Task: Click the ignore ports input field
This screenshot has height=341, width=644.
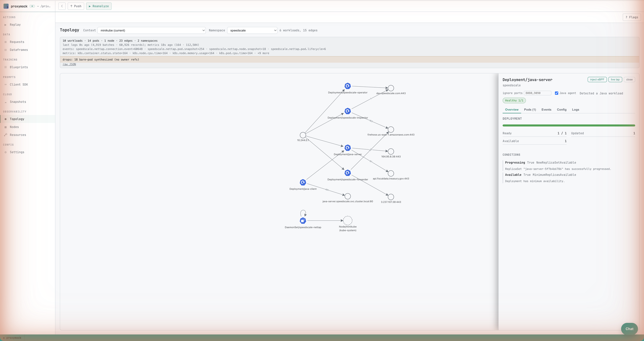Action: coord(538,93)
